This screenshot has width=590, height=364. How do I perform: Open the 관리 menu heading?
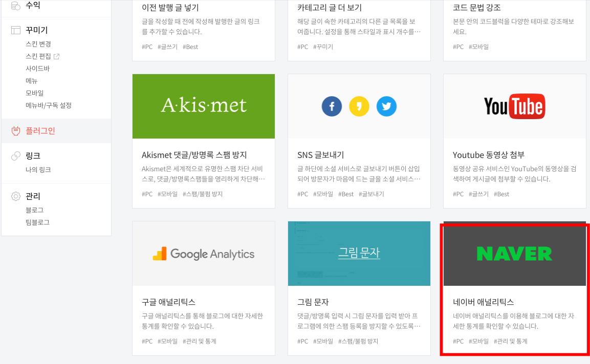coord(33,196)
